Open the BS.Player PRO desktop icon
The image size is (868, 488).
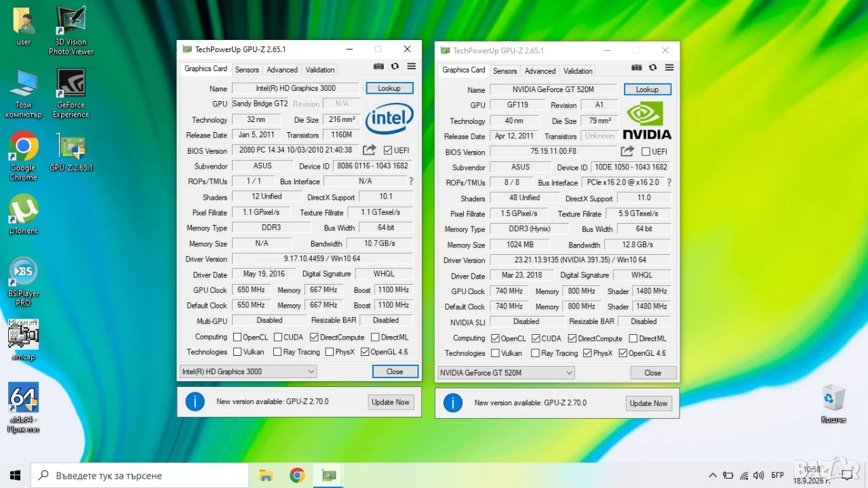tap(24, 281)
